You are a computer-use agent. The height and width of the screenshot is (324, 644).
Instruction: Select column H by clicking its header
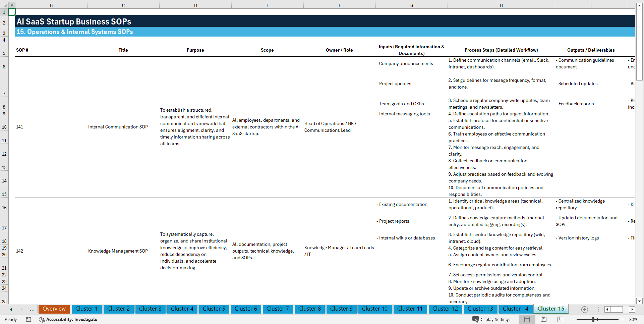(501, 5)
